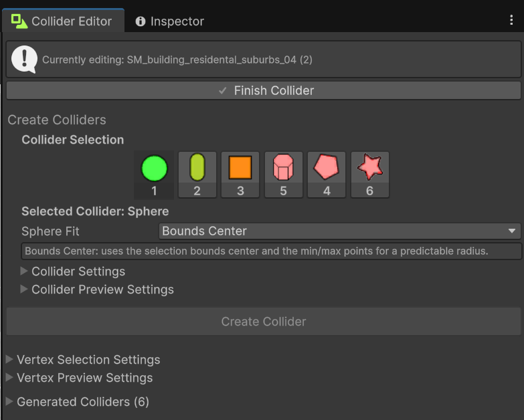Open the Sphere Fit dropdown
The width and height of the screenshot is (524, 420).
pyautogui.click(x=339, y=231)
